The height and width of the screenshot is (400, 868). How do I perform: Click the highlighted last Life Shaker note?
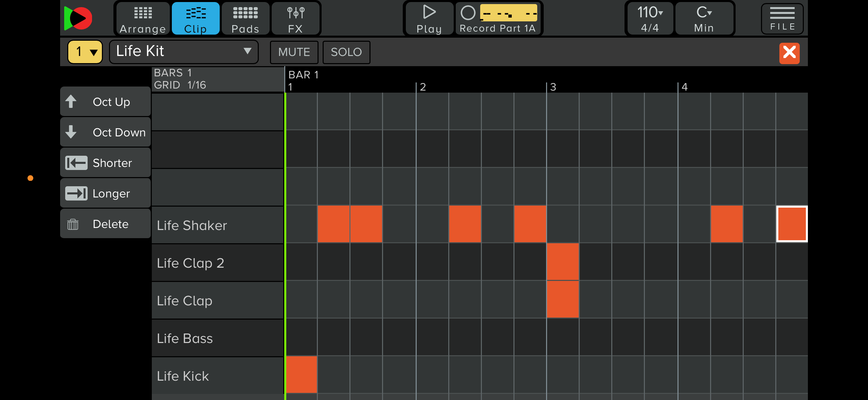pyautogui.click(x=792, y=224)
